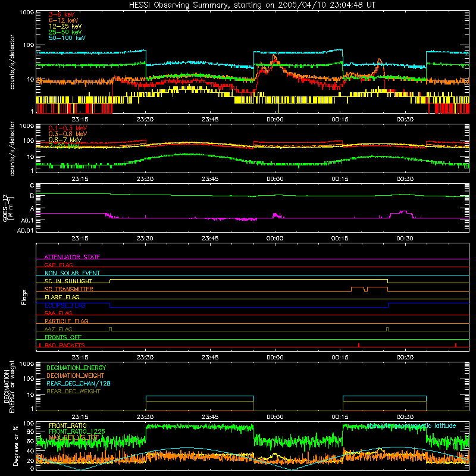Click the 'DECIMATION ENERGY or weight' axis label
476x476 pixels.
9,386
